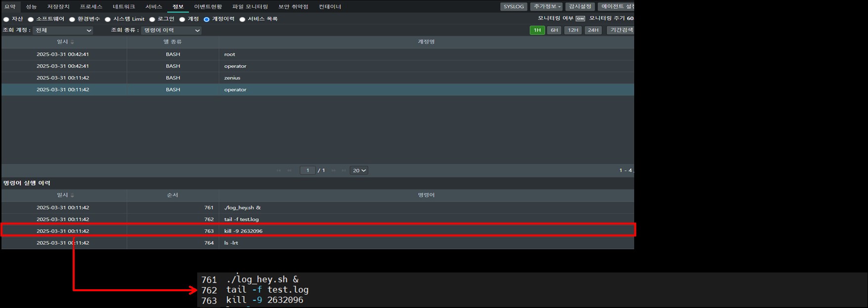Image resolution: width=868 pixels, height=308 pixels.
Task: Toggle the 모니터링 여부 ON switch
Action: (580, 19)
